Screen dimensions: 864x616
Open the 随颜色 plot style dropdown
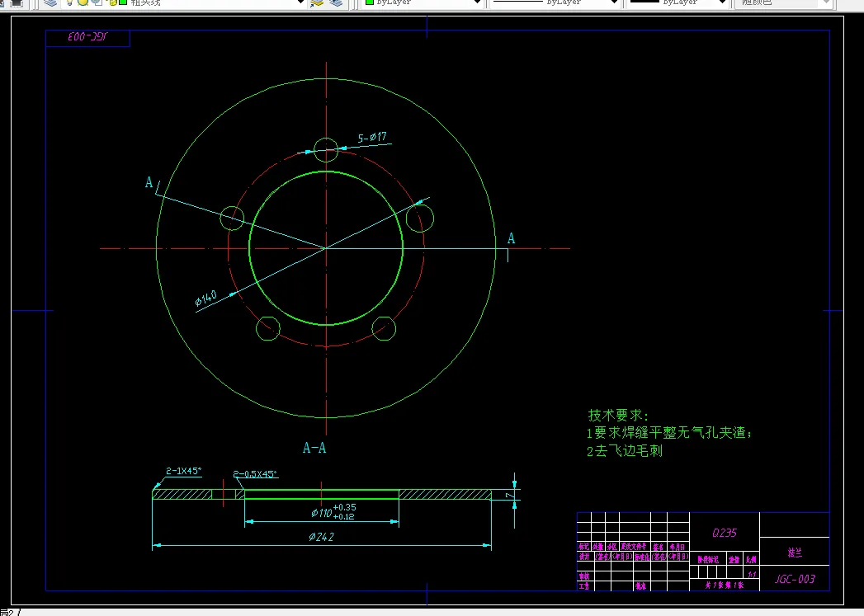coord(826,2)
